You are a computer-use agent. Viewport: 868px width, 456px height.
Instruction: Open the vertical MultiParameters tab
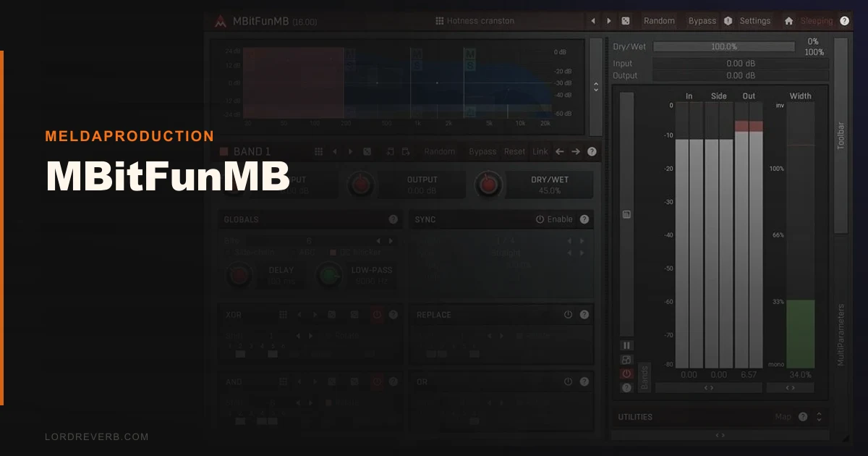coord(841,334)
